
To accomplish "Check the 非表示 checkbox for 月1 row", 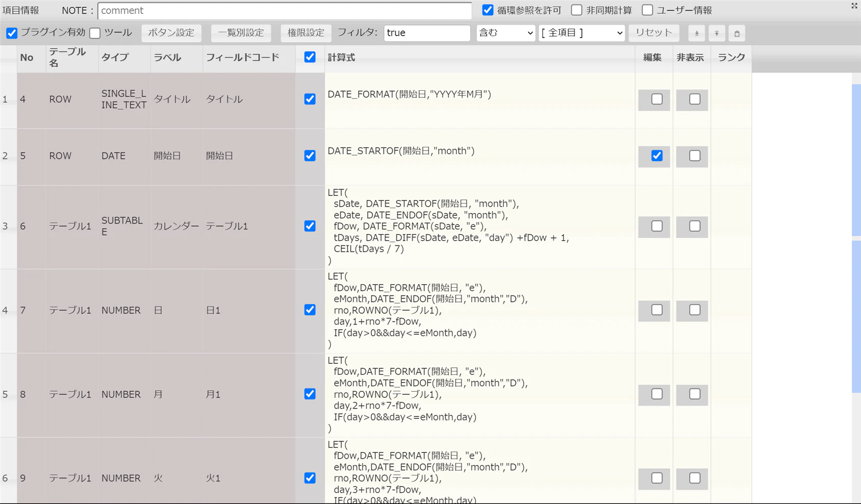I will (695, 394).
